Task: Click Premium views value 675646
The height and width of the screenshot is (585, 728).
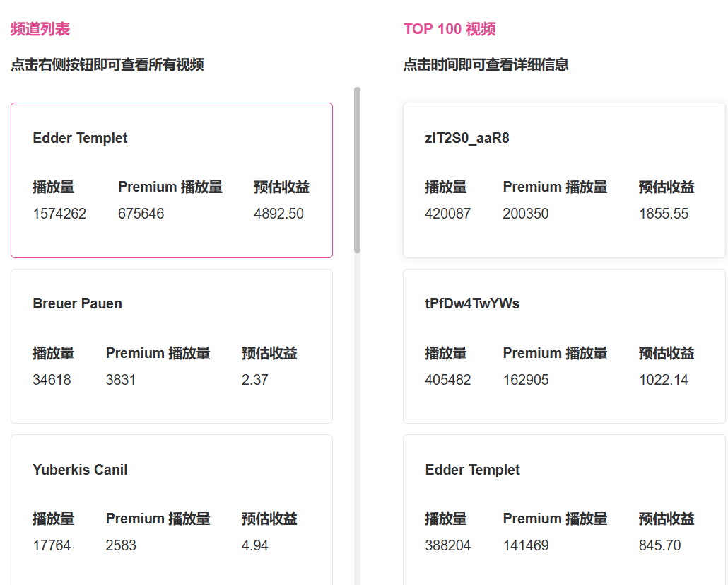Action: point(141,214)
